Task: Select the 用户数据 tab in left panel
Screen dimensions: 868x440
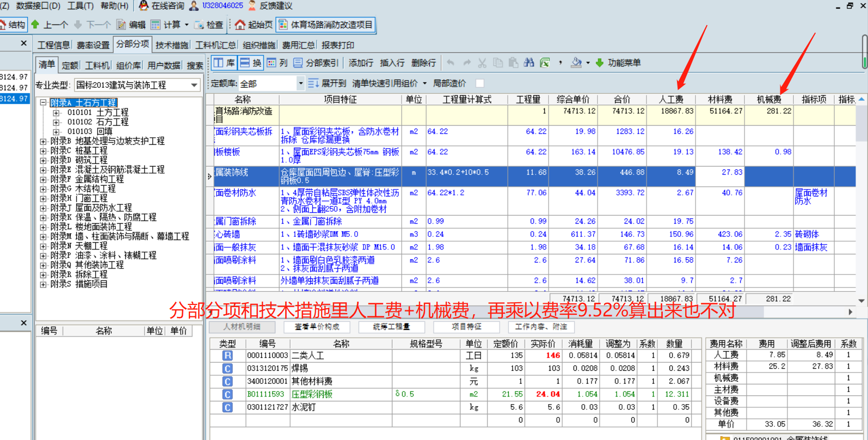Action: tap(164, 65)
